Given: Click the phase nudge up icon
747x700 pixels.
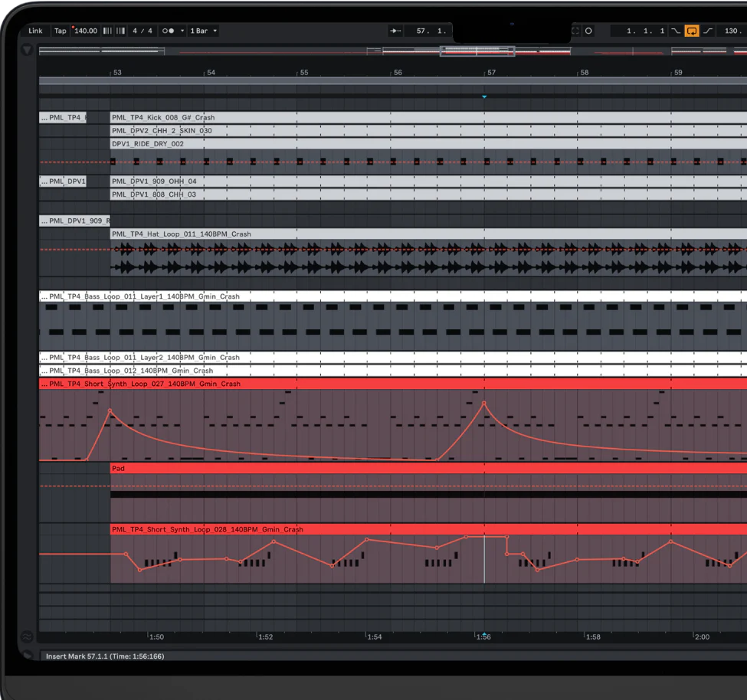Looking at the screenshot, I should pyautogui.click(x=121, y=31).
